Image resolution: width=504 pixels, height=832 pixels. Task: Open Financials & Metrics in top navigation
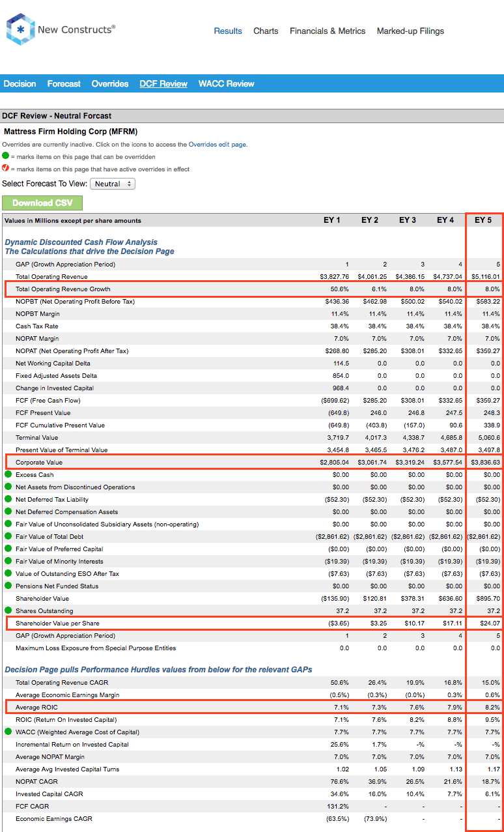tap(328, 31)
